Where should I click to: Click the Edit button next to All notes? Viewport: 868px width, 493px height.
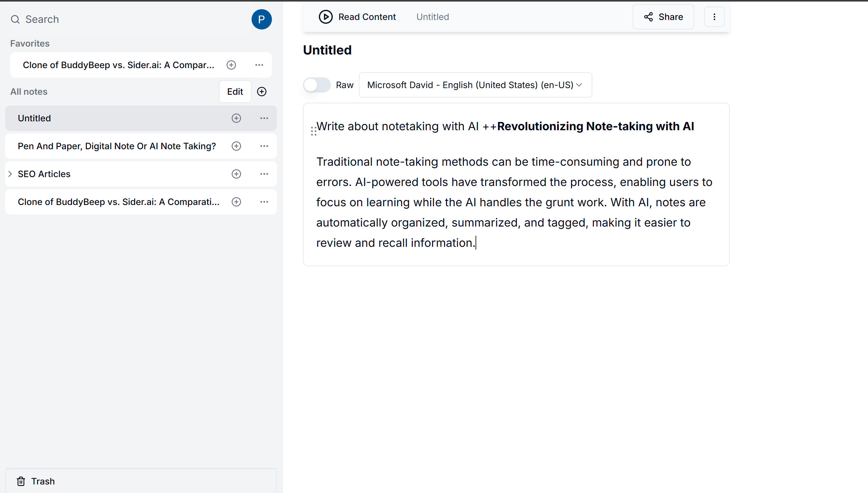tap(235, 92)
